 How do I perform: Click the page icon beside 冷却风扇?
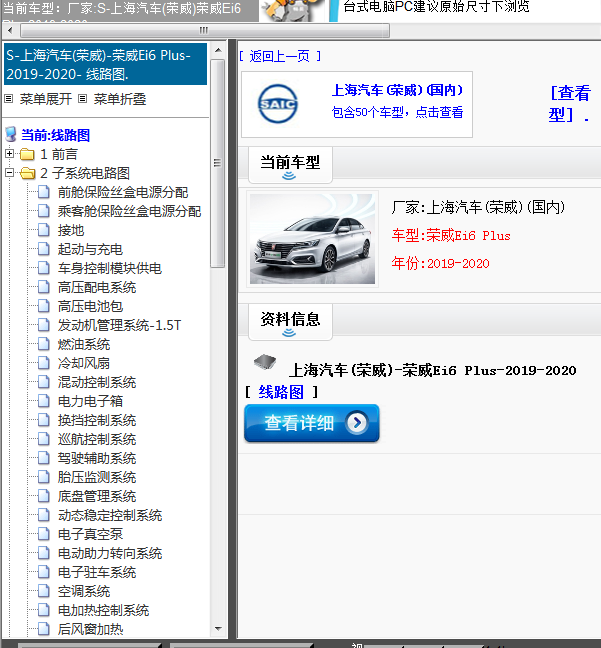coord(44,363)
